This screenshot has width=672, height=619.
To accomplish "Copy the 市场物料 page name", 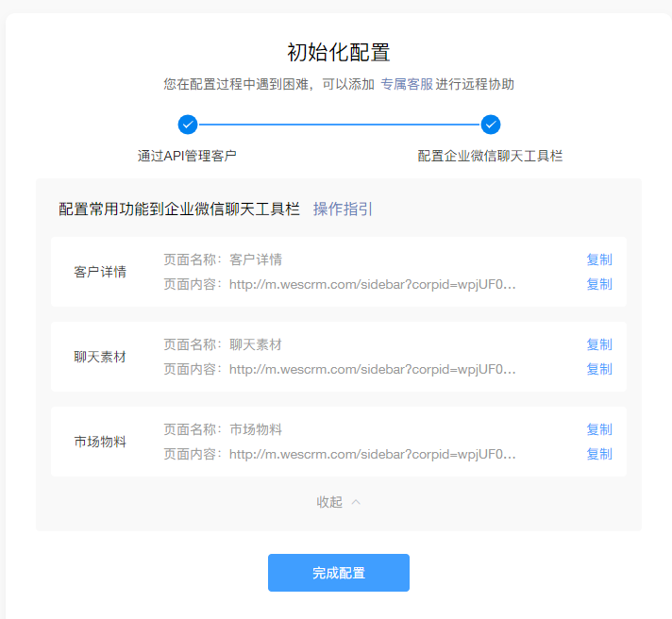I will click(599, 429).
